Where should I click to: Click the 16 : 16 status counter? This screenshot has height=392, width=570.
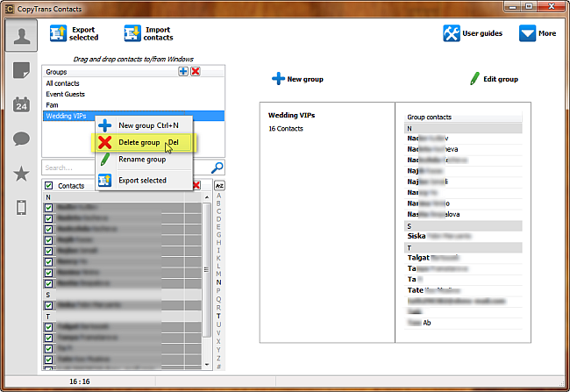[80, 381]
